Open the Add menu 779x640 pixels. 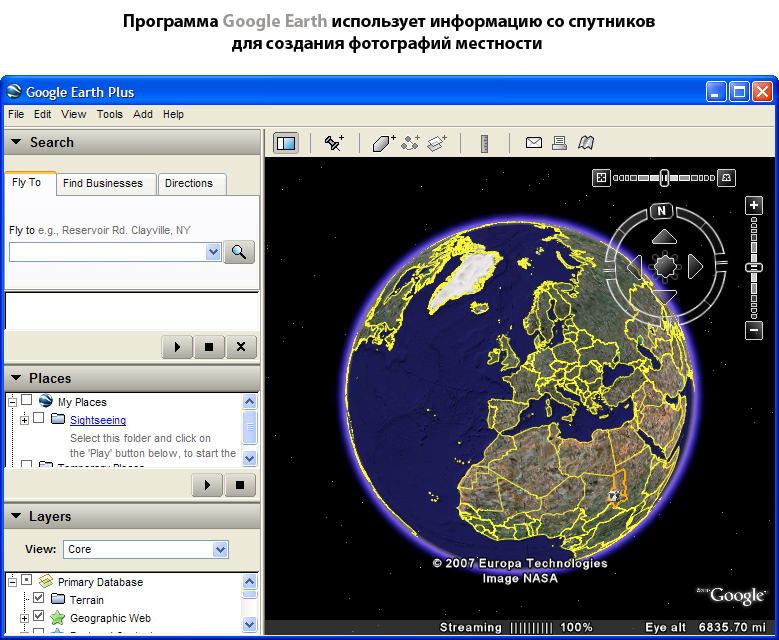pyautogui.click(x=143, y=114)
